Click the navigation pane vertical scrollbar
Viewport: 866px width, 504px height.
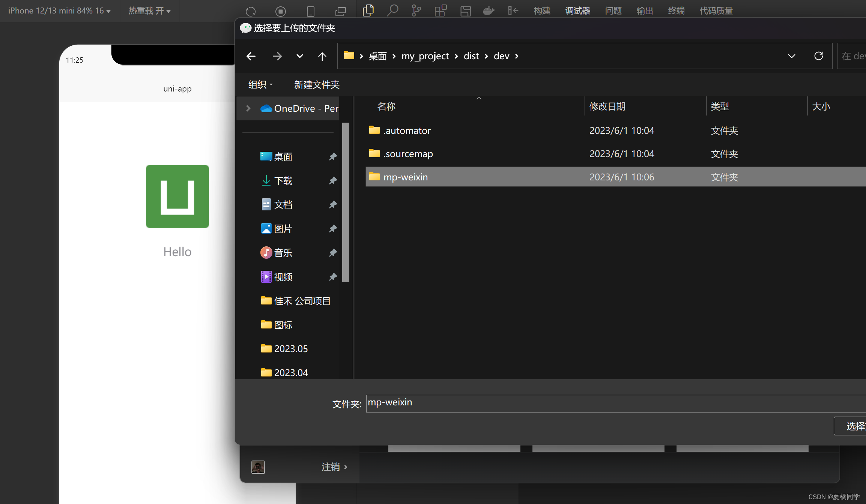(x=346, y=202)
